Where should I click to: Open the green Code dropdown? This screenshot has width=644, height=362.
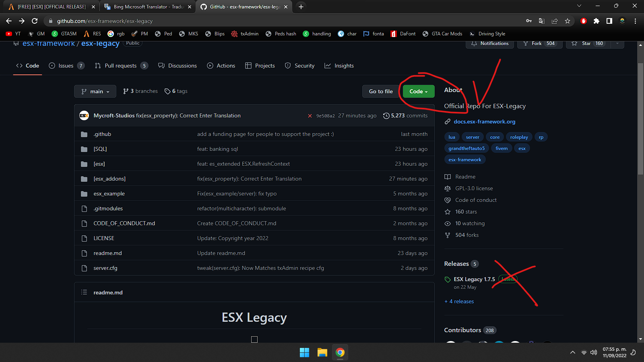(x=418, y=91)
